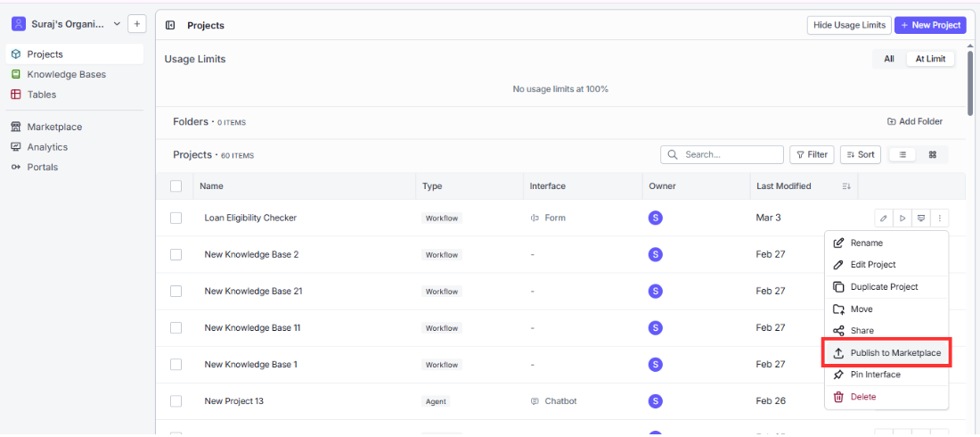The image size is (980, 437).
Task: Open Analytics in the sidebar
Action: point(74,147)
